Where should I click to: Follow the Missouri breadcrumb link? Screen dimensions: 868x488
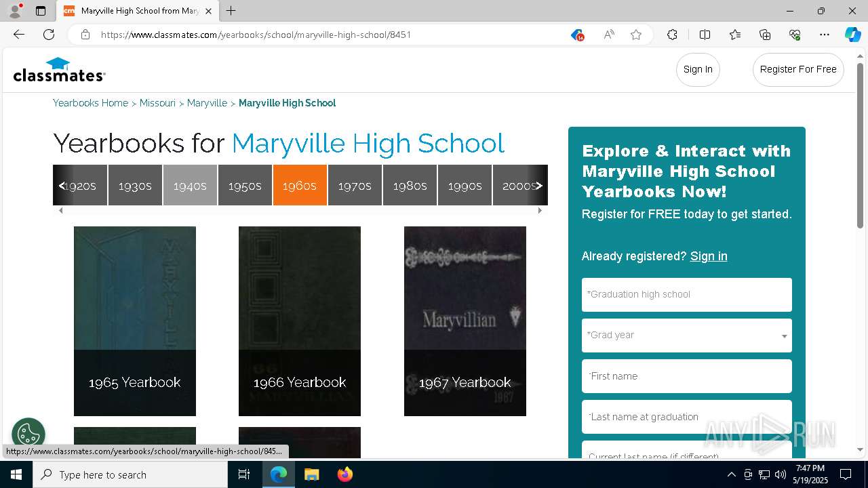click(157, 103)
